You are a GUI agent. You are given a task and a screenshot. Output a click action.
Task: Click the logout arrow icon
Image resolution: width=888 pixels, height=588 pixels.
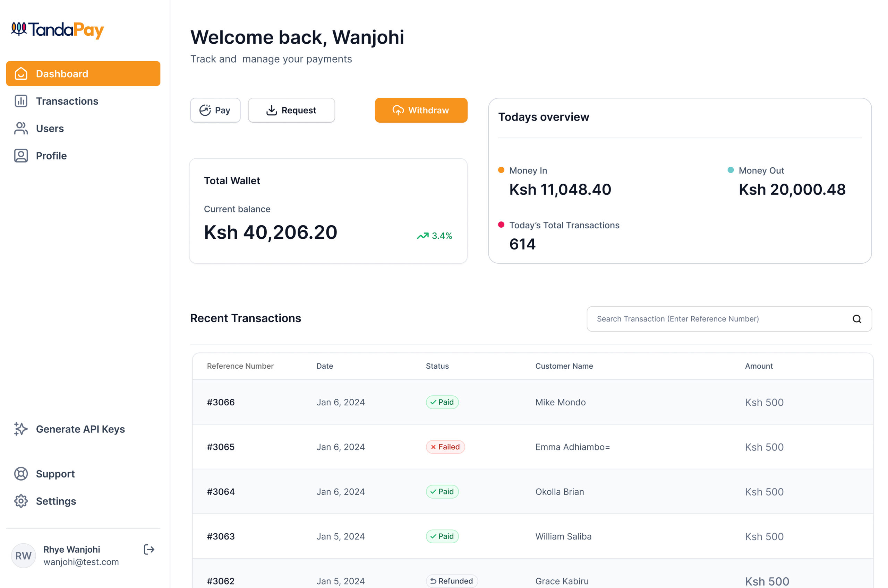click(149, 550)
